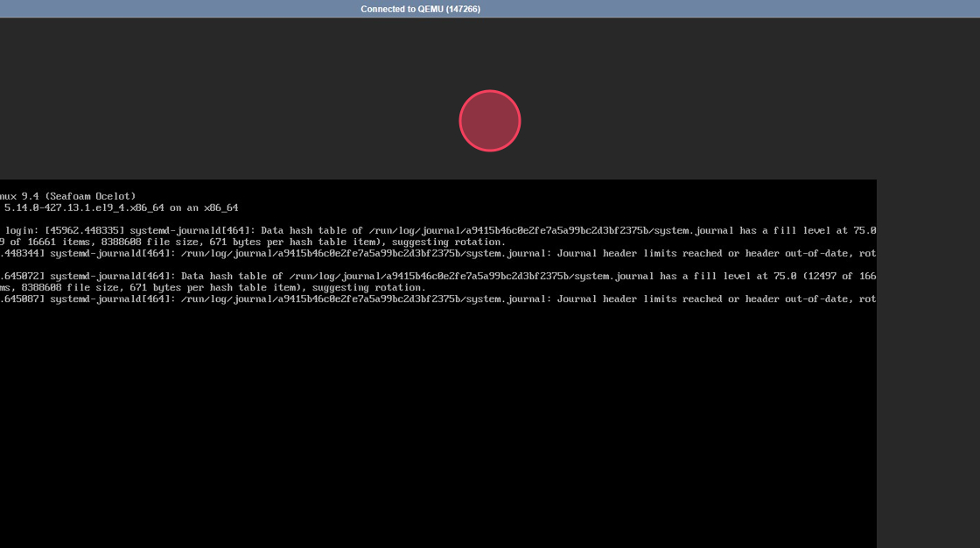Click the gray margin right of the terminal
The height and width of the screenshot is (548, 980).
click(927, 350)
